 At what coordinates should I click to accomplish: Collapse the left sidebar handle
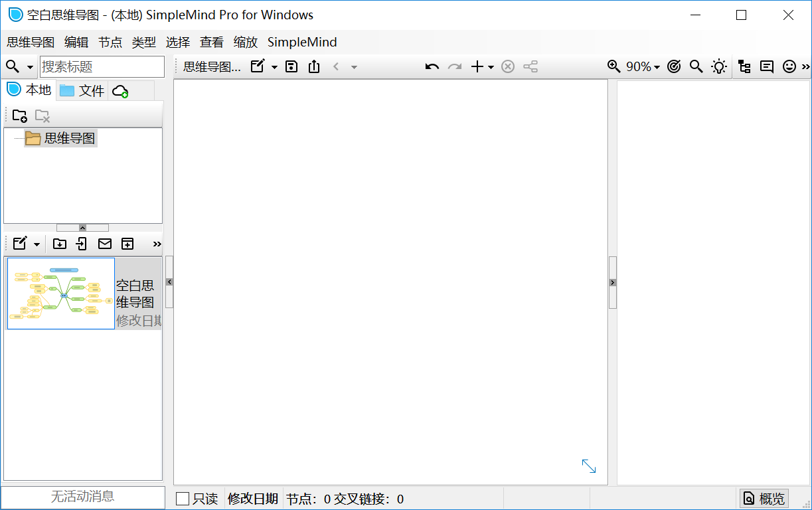click(169, 282)
